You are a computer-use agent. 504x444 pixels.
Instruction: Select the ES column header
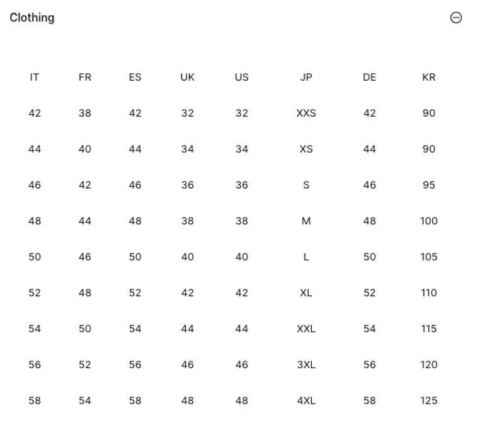tap(135, 77)
